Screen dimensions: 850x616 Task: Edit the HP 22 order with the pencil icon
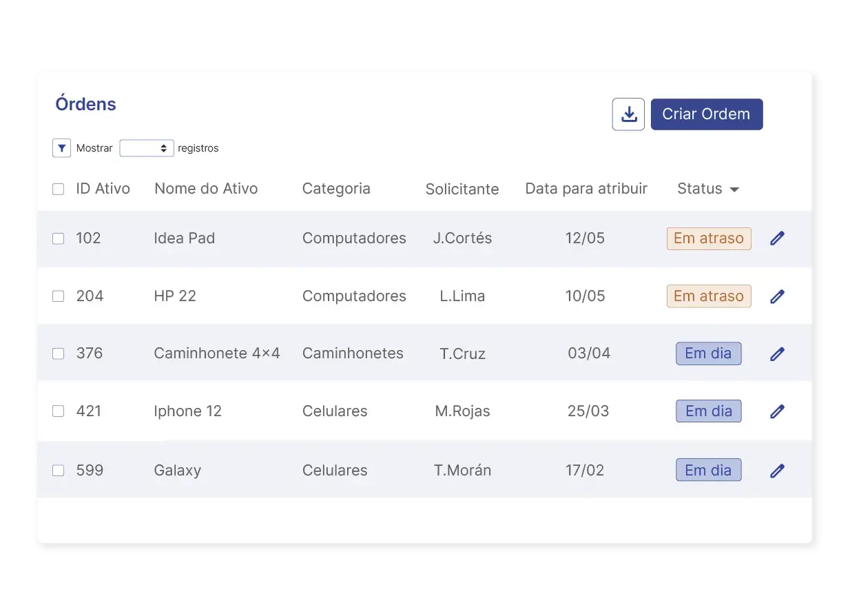click(x=777, y=296)
